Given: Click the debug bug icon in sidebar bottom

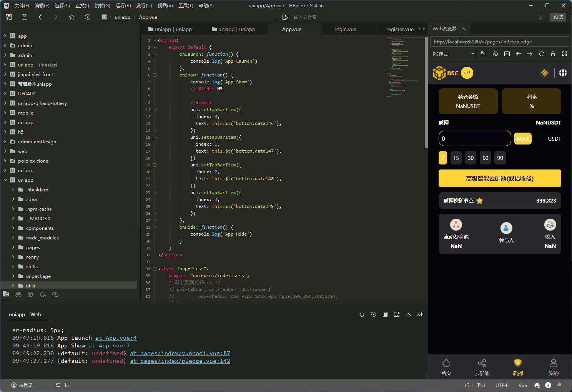Looking at the screenshot, I should (31, 294).
